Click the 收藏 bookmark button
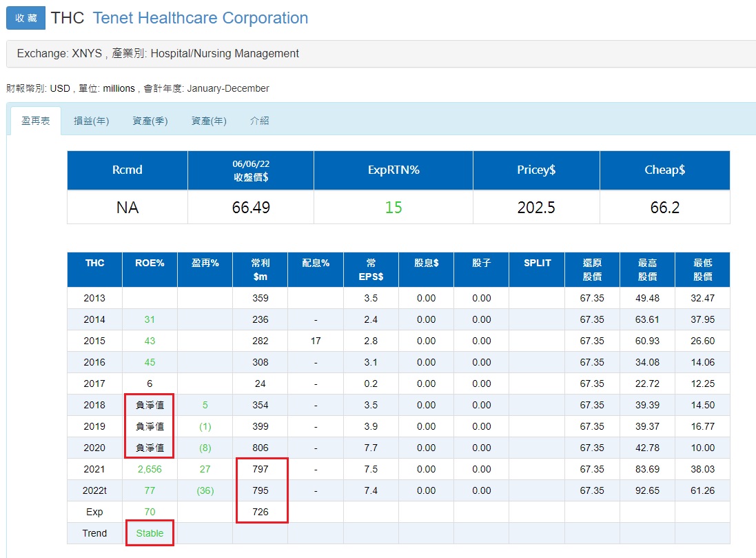This screenshot has height=558, width=756. [25, 18]
